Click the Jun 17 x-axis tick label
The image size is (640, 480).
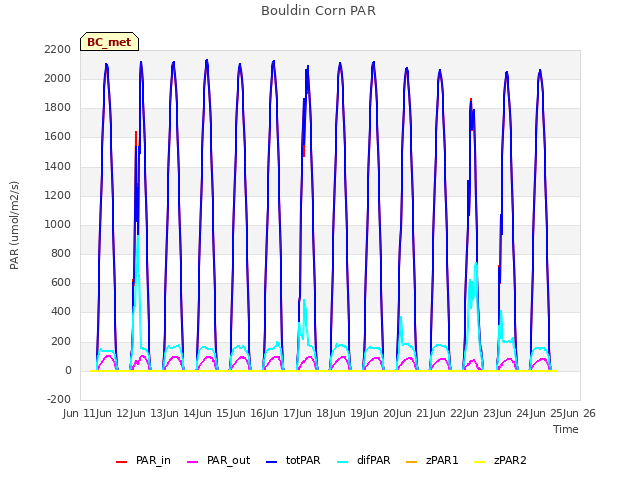282,413
